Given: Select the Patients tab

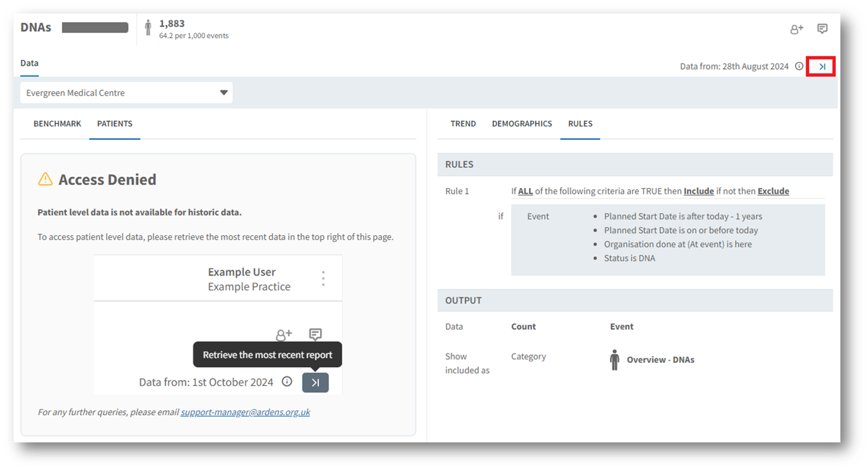Looking at the screenshot, I should tap(115, 124).
